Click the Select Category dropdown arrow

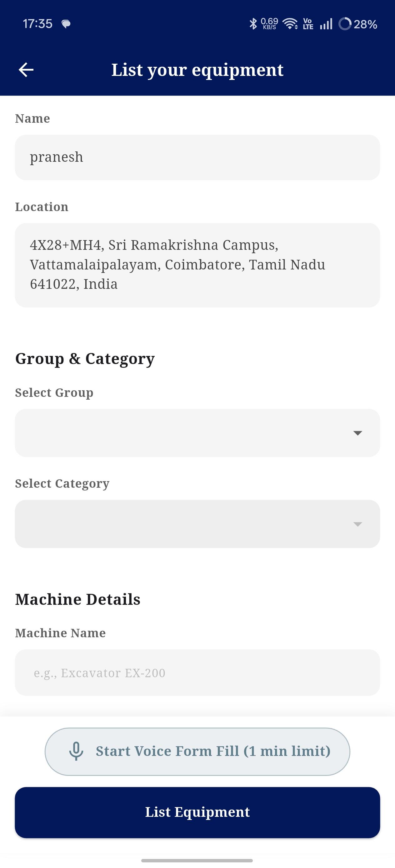pos(357,524)
